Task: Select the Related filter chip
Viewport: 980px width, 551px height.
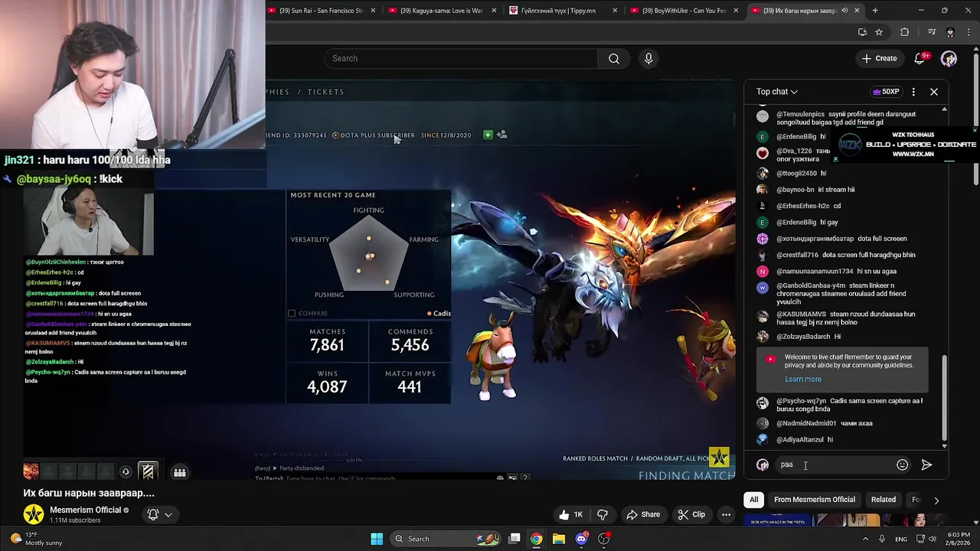Action: 883,500
